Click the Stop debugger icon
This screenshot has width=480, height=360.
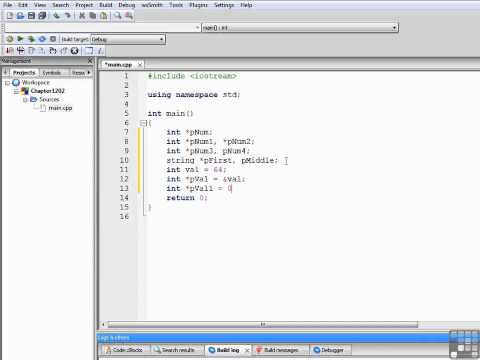click(x=75, y=51)
